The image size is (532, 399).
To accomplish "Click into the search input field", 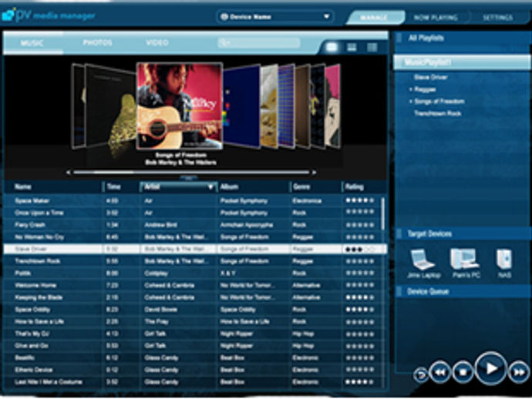I will tap(259, 42).
